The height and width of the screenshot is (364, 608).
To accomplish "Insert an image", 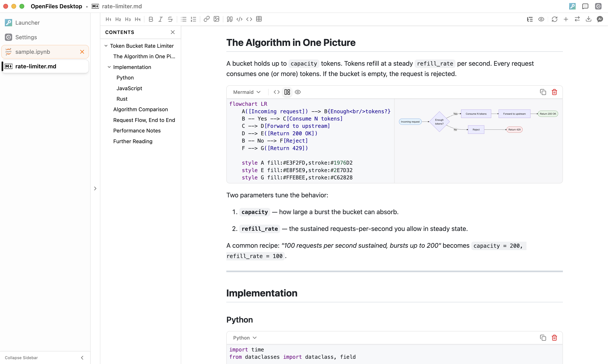I will [216, 19].
